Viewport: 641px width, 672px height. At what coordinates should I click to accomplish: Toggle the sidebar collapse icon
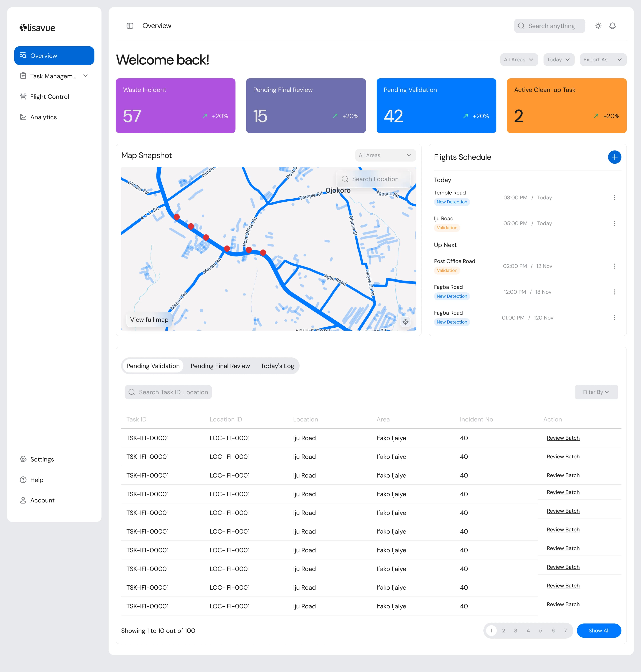click(130, 26)
